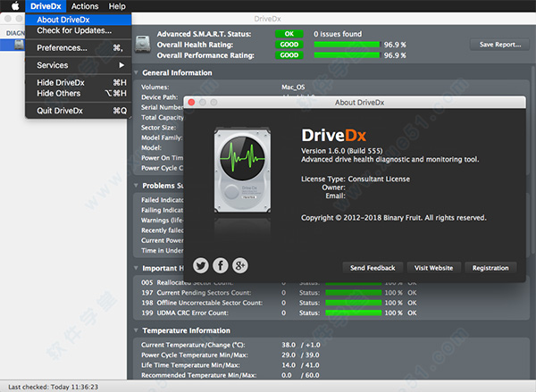Click the Overall Health Rating progress bar
Viewport: 536px width, 392px height.
(347, 45)
